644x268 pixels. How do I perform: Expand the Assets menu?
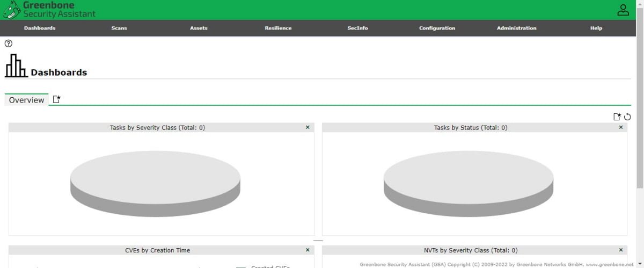(x=199, y=28)
